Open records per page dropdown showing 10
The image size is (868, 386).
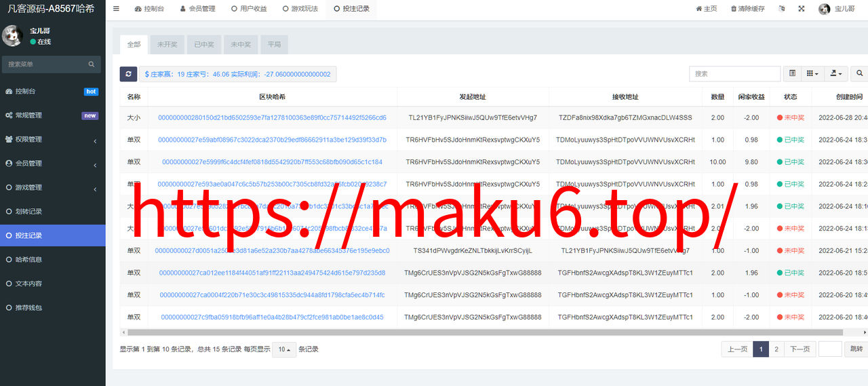pos(284,349)
